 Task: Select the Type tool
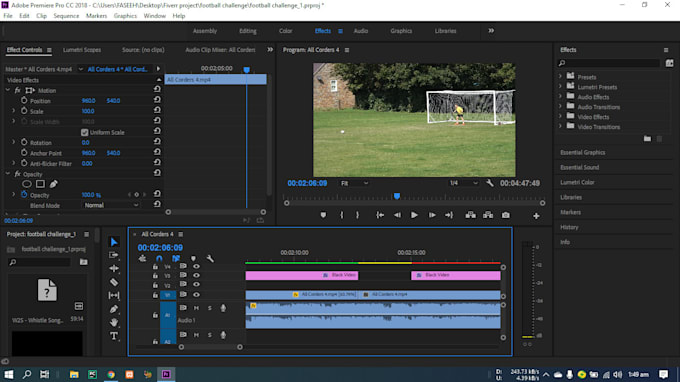coord(114,336)
